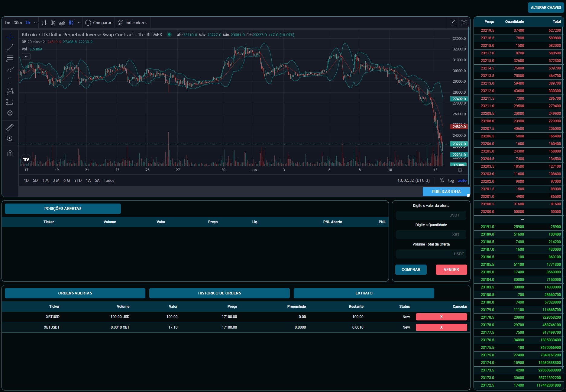Click the 24820.0 red price label
Image resolution: width=566 pixels, height=392 pixels.
pyautogui.click(x=459, y=127)
